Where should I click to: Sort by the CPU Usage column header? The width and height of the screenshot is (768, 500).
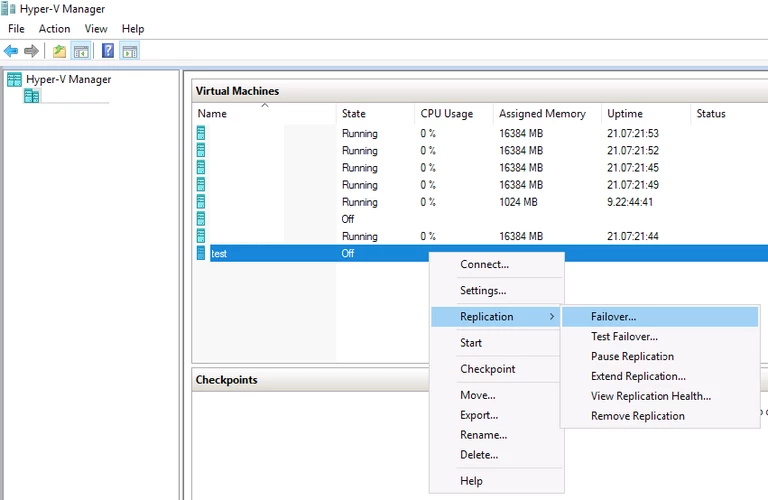454,114
